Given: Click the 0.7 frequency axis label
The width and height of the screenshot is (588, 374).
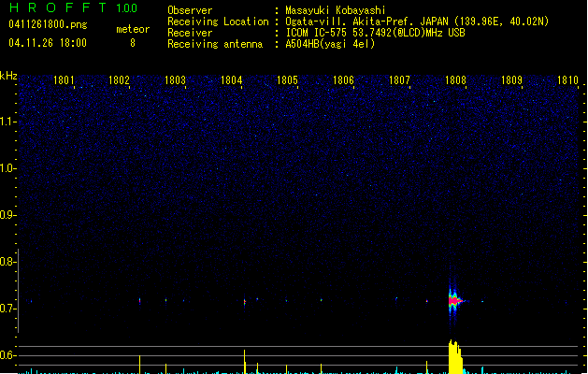Looking at the screenshot, I should tap(8, 308).
